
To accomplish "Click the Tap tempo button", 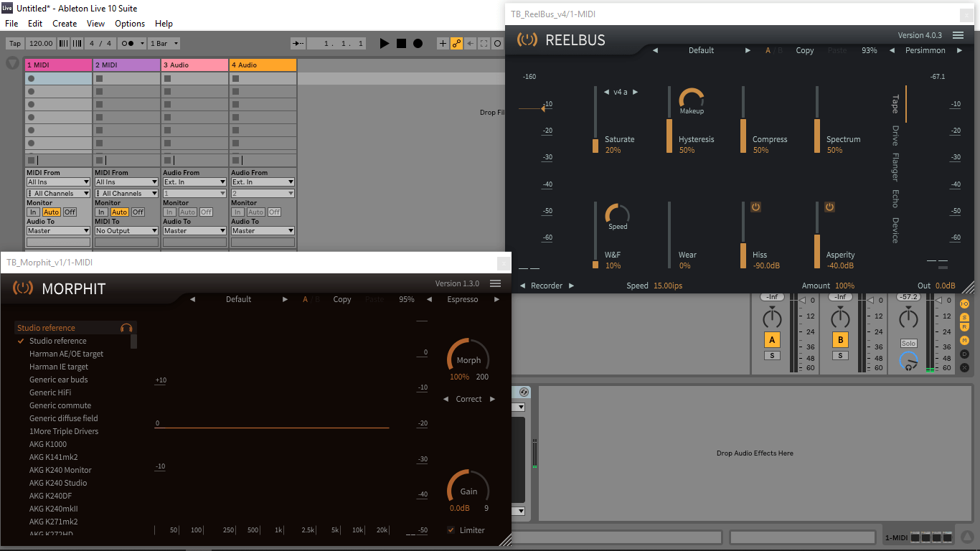I will [15, 44].
